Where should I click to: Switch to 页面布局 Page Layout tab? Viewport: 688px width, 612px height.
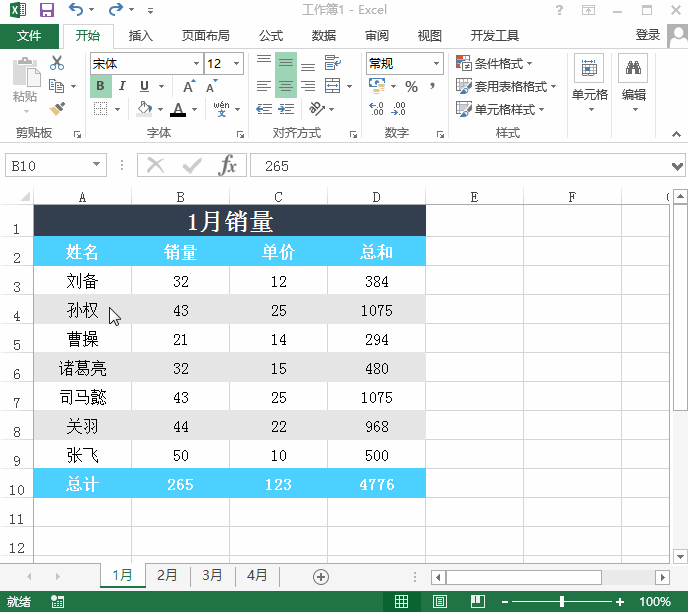click(205, 36)
